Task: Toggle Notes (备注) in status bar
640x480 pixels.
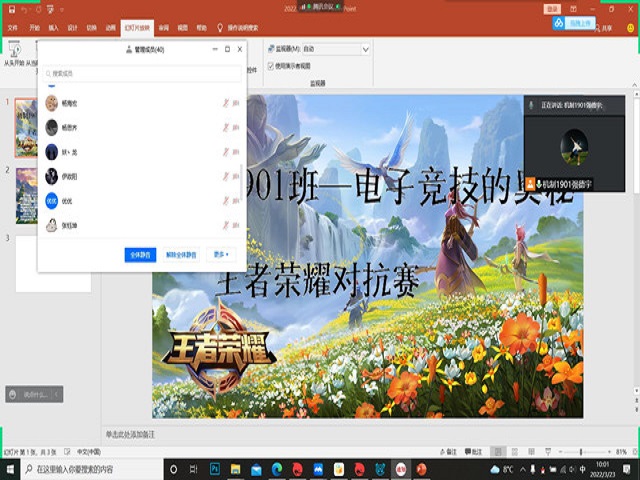Action: click(449, 452)
